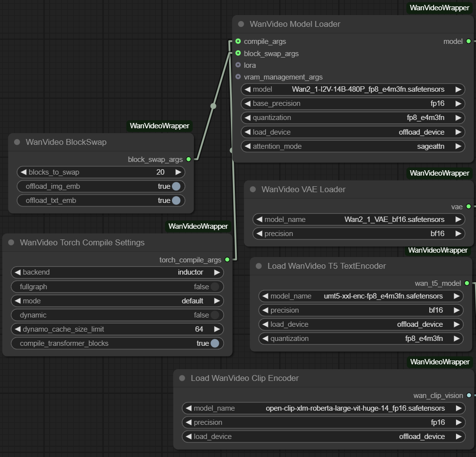Open the Wan2_1-I2V-14B model file dropdown
Viewport: 476px width, 457px height.
[x=353, y=89]
